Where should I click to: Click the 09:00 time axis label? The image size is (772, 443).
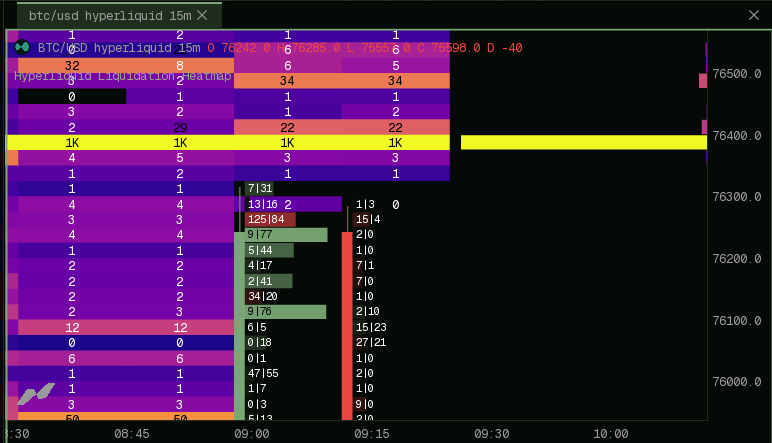(252, 434)
